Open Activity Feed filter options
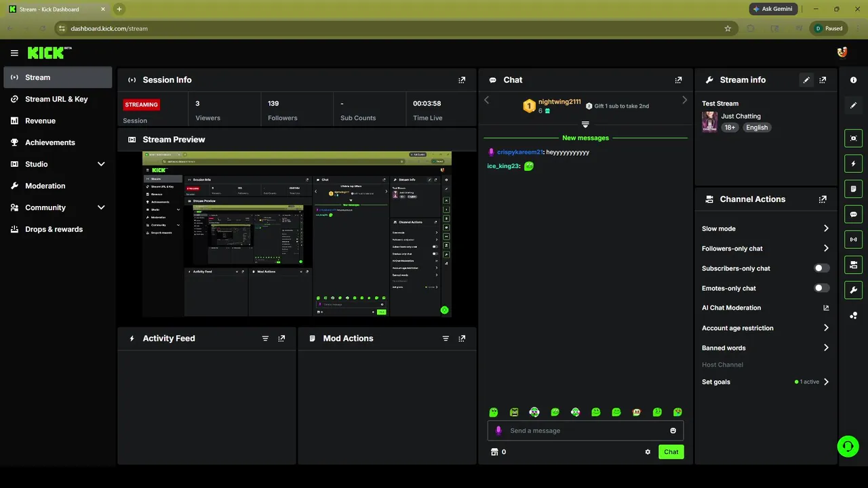This screenshot has width=868, height=488. coord(265,338)
